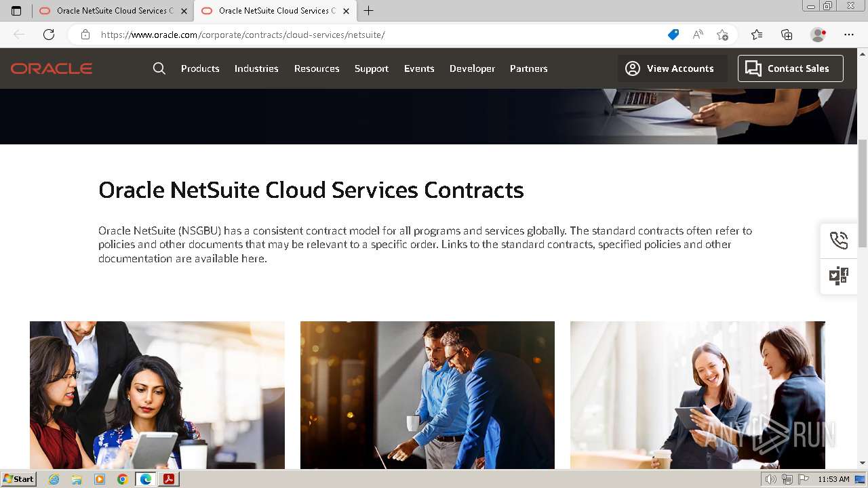Screen dimensions: 868x488
Task: Click the phone call floating icon
Action: tap(839, 240)
